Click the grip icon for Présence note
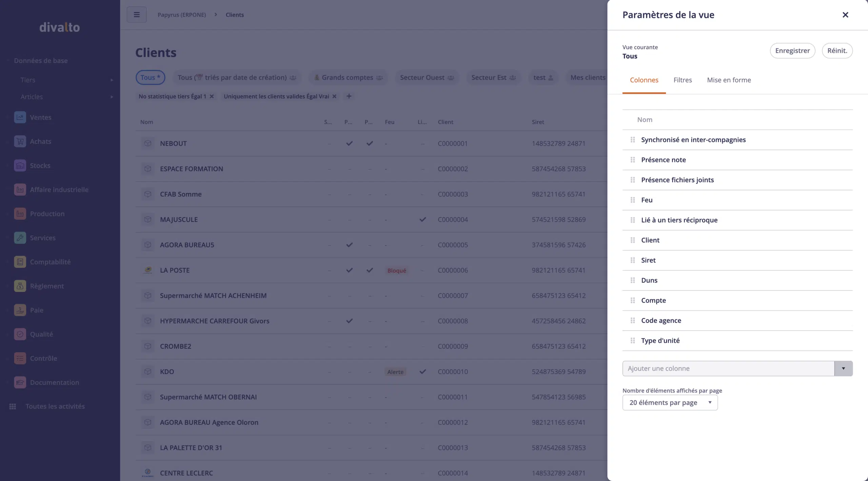Viewport: 868px width, 481px height. (632, 160)
